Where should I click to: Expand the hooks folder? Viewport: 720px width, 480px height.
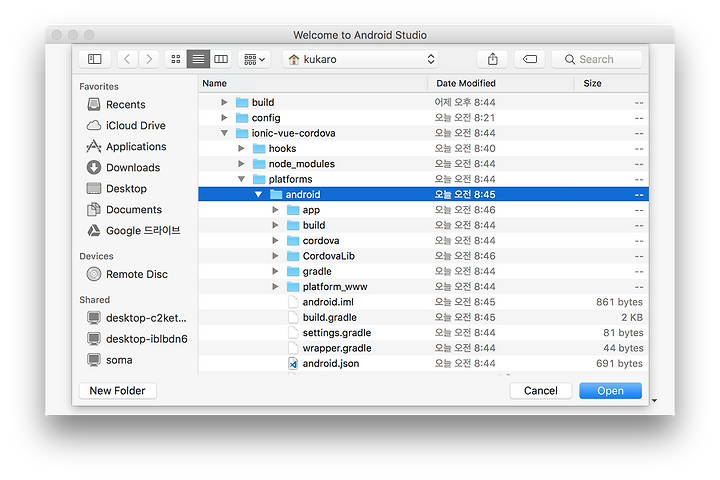pos(241,148)
